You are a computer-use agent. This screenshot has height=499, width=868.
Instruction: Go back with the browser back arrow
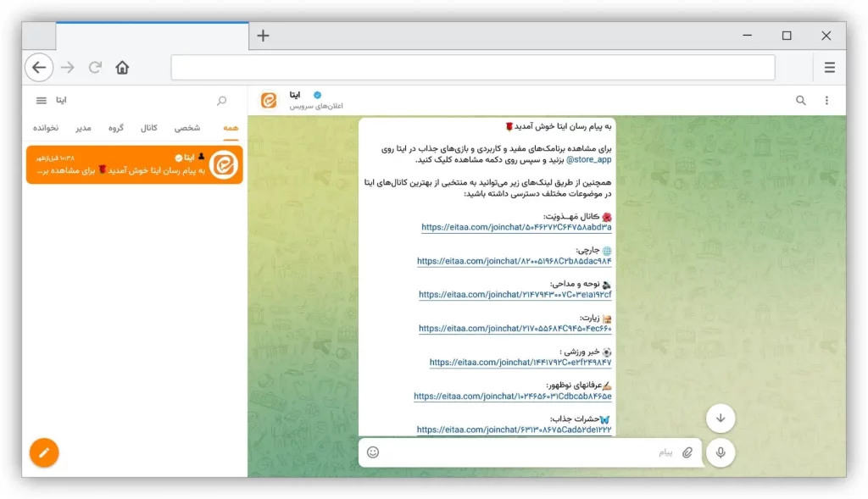[39, 68]
